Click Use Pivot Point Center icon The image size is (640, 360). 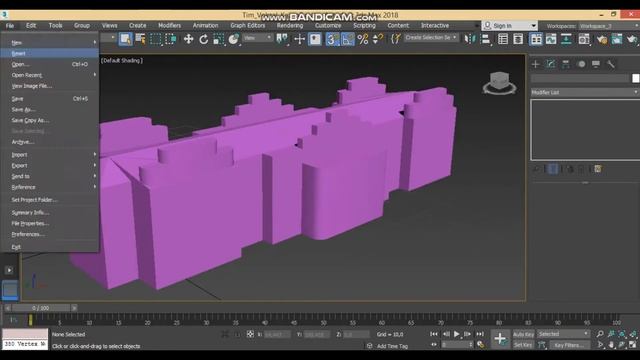point(282,39)
